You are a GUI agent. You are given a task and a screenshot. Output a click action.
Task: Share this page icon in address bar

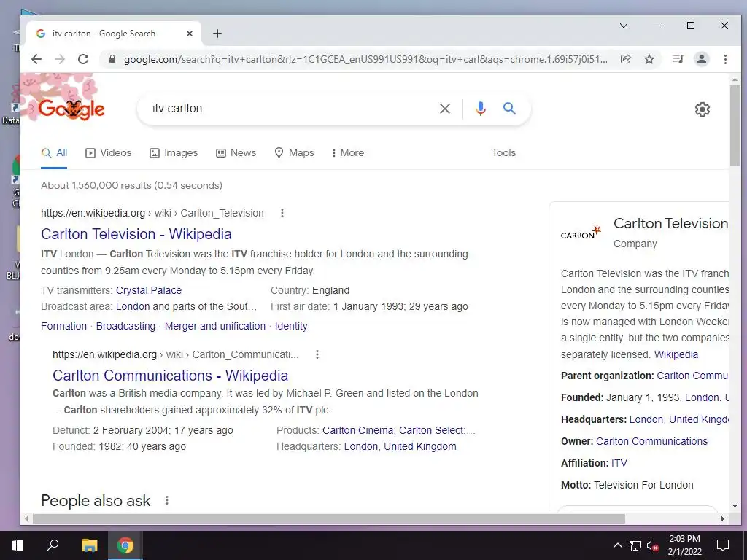click(625, 59)
